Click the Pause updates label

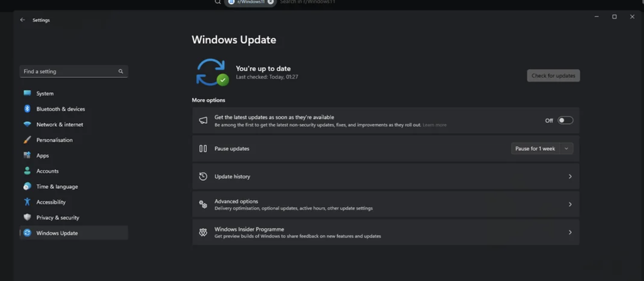click(x=231, y=149)
